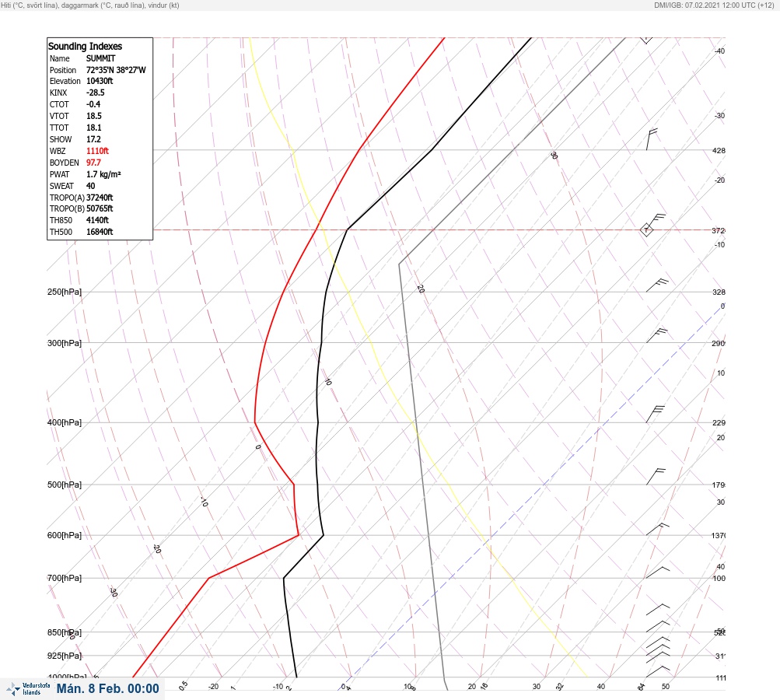Select the TROPO(B) value "50765ft"

[100, 209]
